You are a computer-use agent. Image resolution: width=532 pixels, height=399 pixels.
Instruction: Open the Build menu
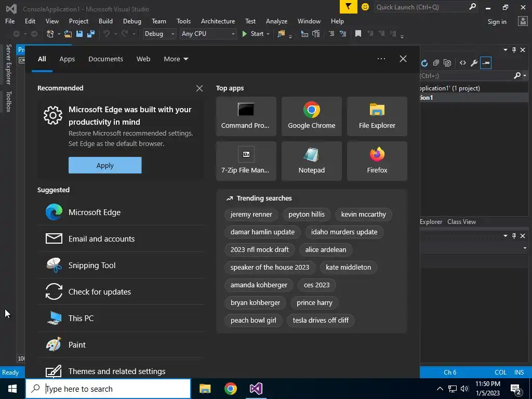[x=105, y=21]
